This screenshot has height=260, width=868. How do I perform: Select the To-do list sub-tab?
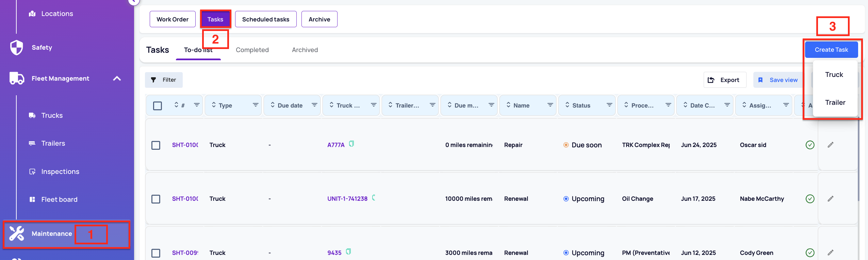click(198, 50)
